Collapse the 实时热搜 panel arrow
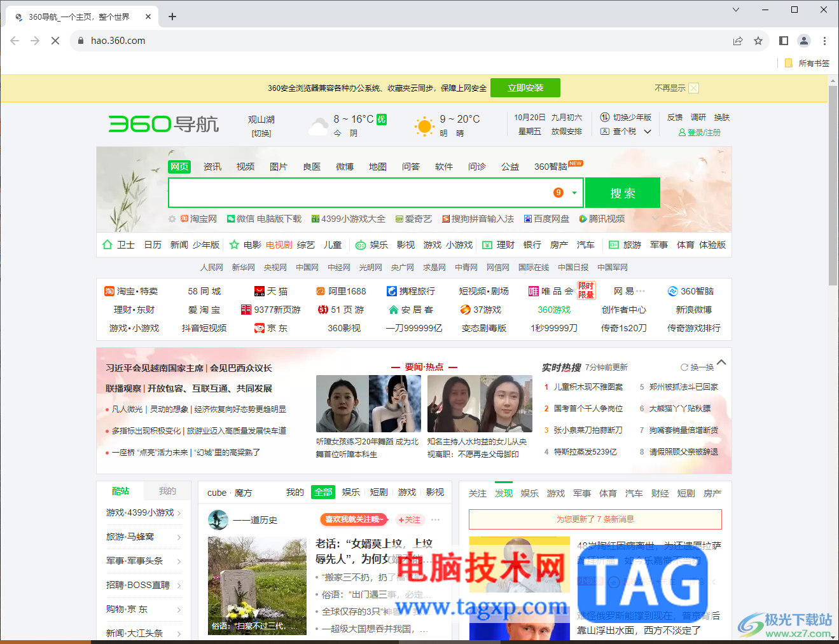Screen dimensions: 839x644 click(x=721, y=362)
